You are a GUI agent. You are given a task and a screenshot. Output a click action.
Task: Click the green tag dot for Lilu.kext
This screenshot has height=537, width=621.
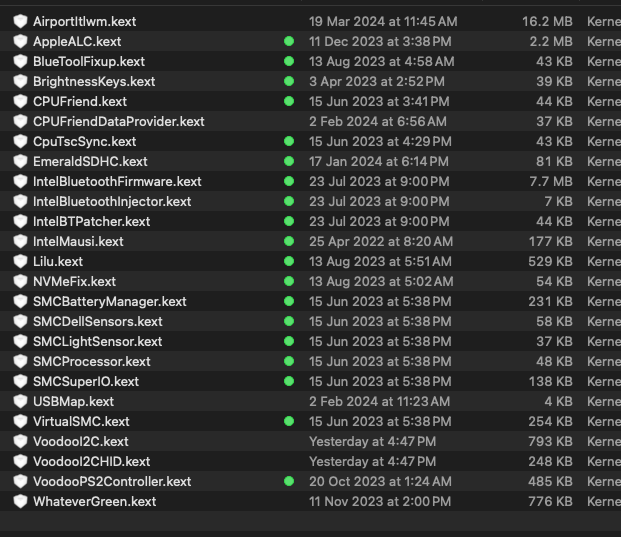(289, 261)
